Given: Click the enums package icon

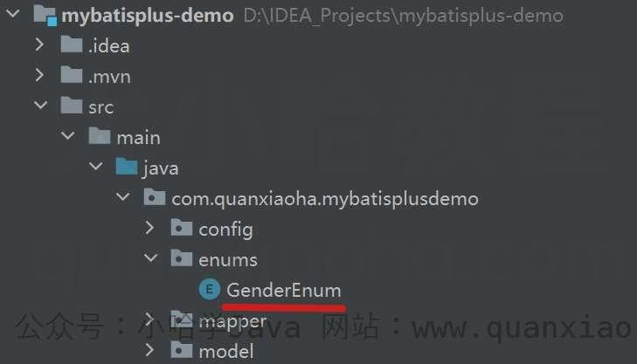Looking at the screenshot, I should (181, 258).
